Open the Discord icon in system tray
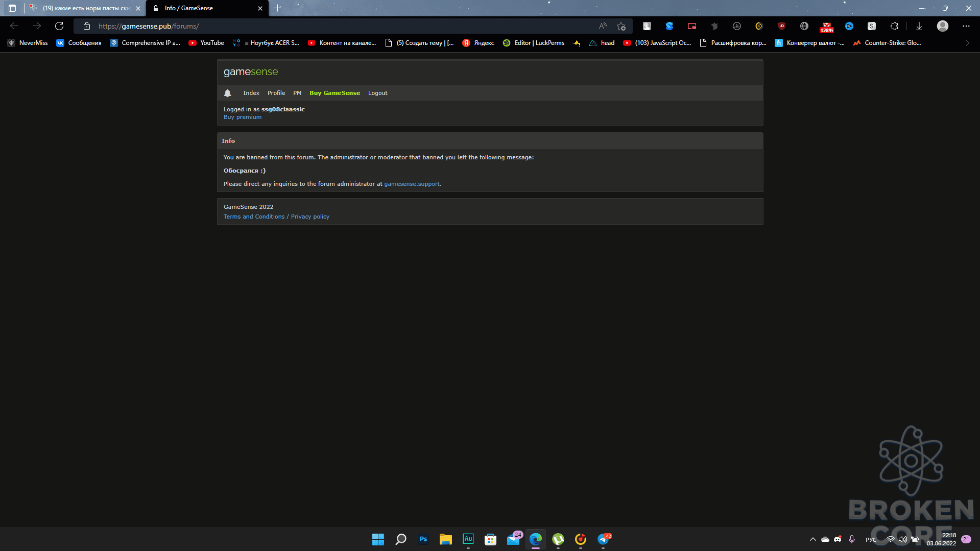 pos(838,539)
